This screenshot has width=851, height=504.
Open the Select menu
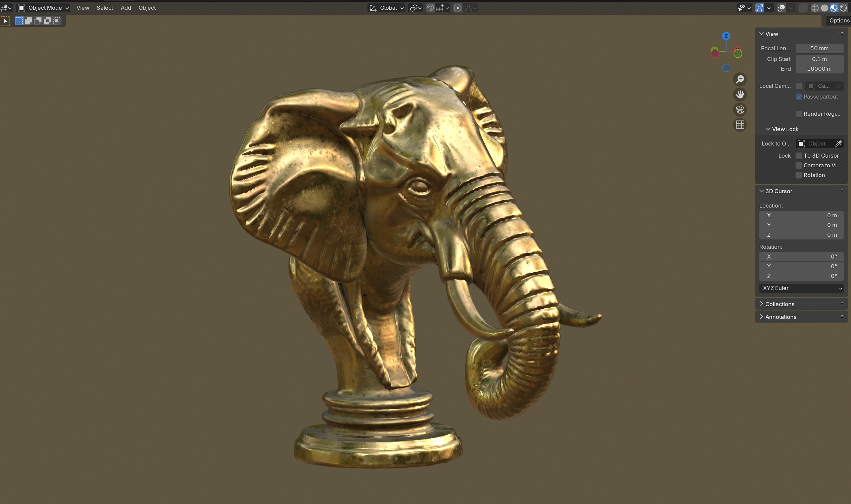click(x=105, y=8)
